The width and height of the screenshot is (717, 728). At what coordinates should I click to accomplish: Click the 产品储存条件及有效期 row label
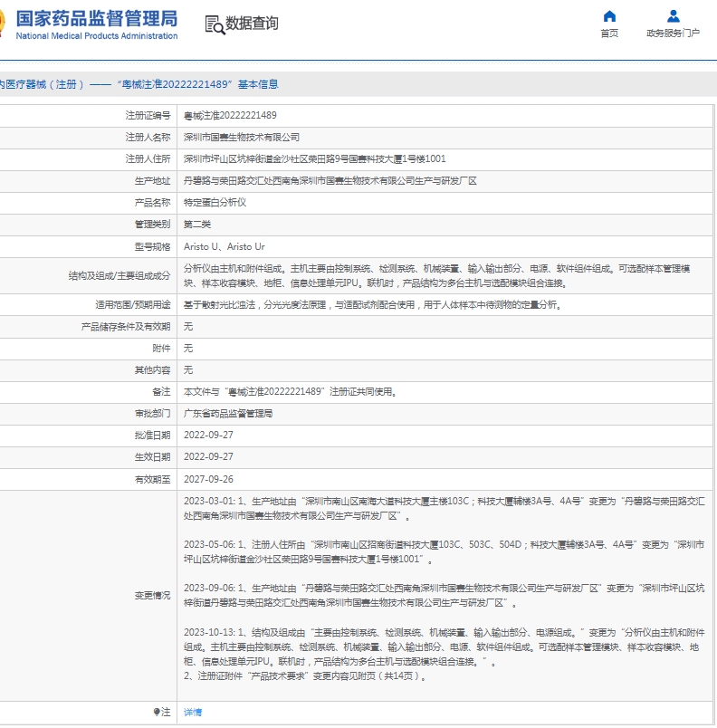pyautogui.click(x=126, y=326)
